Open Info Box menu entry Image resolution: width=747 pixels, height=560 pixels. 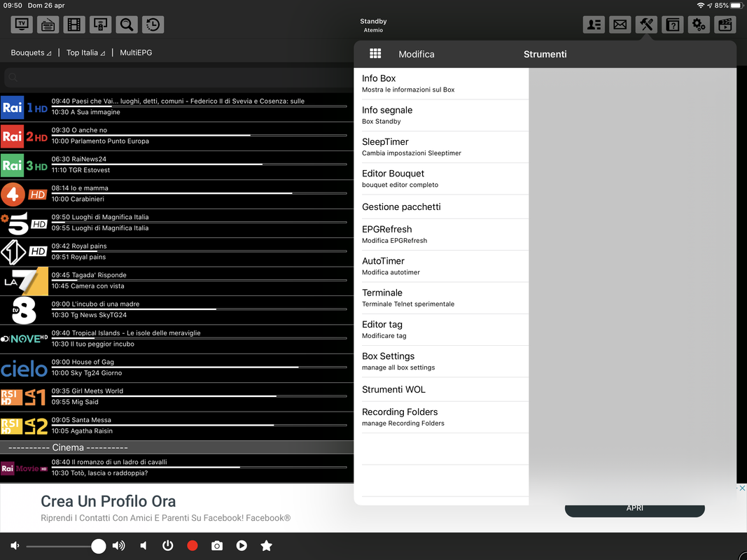click(x=441, y=83)
